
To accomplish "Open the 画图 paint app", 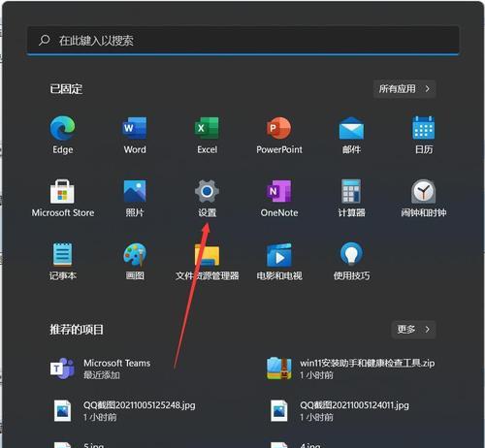I will [x=135, y=261].
